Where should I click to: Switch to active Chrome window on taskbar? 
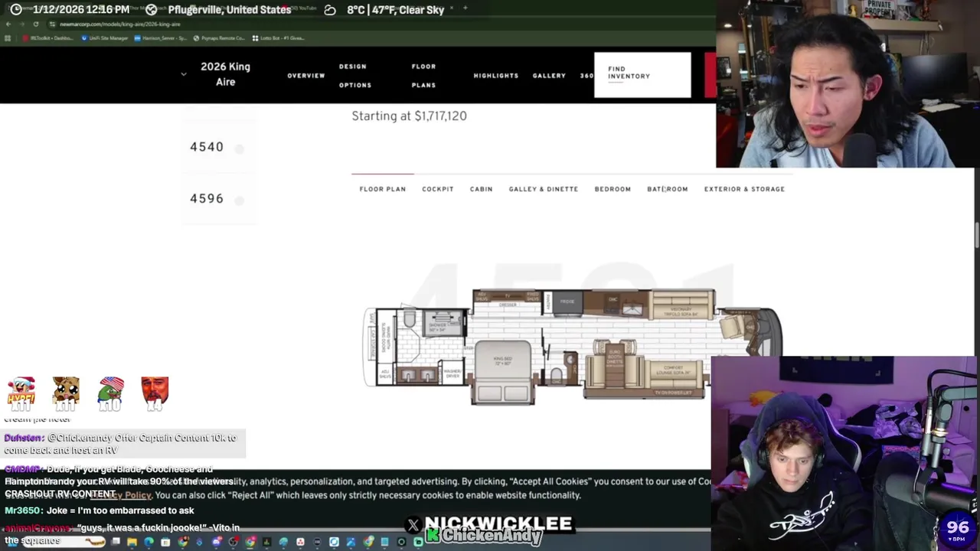[x=250, y=542]
